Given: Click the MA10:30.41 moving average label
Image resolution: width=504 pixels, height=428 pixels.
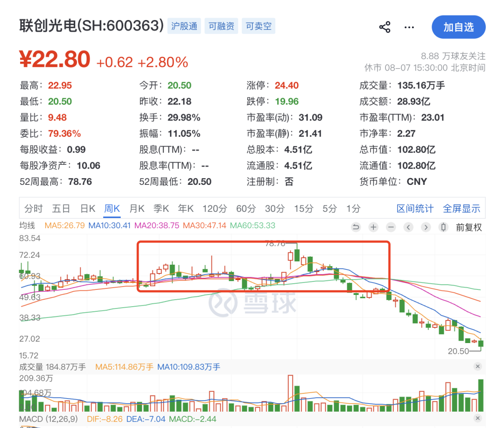Looking at the screenshot, I should 109,225.
